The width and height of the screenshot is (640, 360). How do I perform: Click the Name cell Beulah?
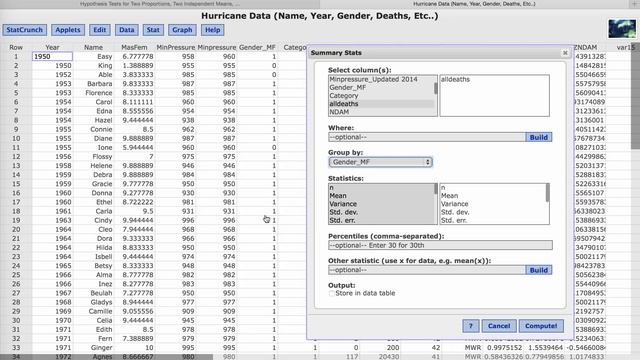coord(101,293)
